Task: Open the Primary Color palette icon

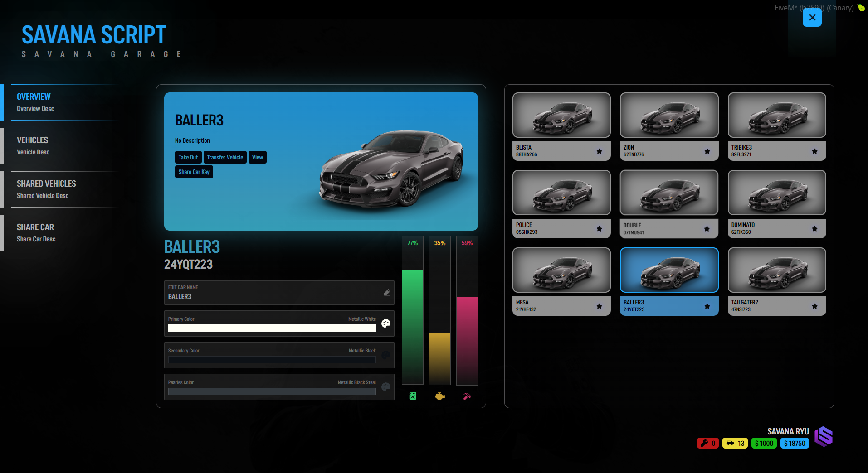Action: click(386, 323)
